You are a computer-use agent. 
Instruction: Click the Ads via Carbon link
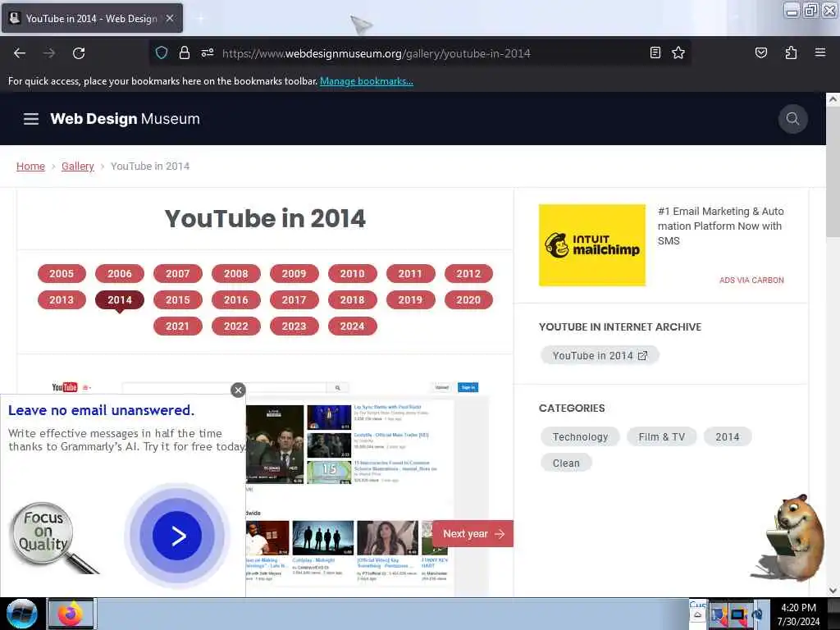point(751,281)
